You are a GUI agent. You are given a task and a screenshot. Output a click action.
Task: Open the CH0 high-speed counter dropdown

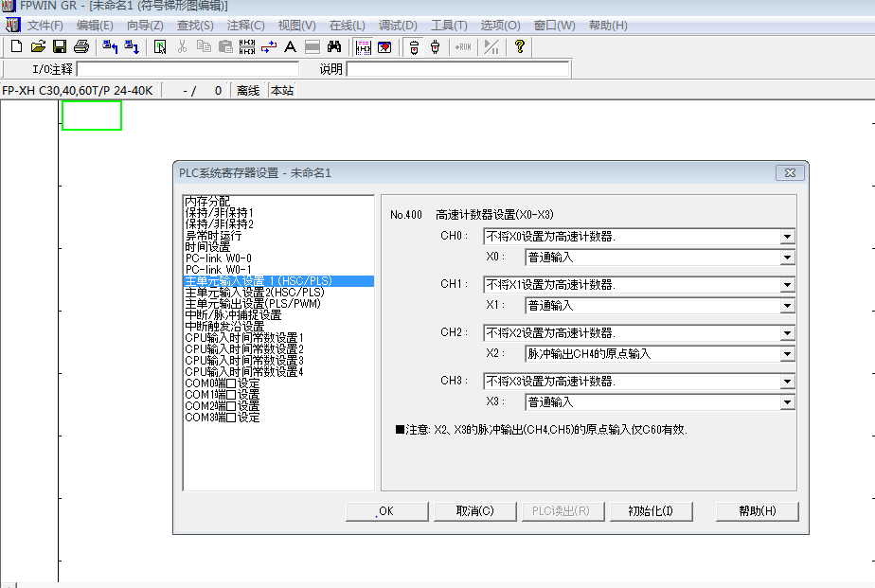click(x=787, y=237)
